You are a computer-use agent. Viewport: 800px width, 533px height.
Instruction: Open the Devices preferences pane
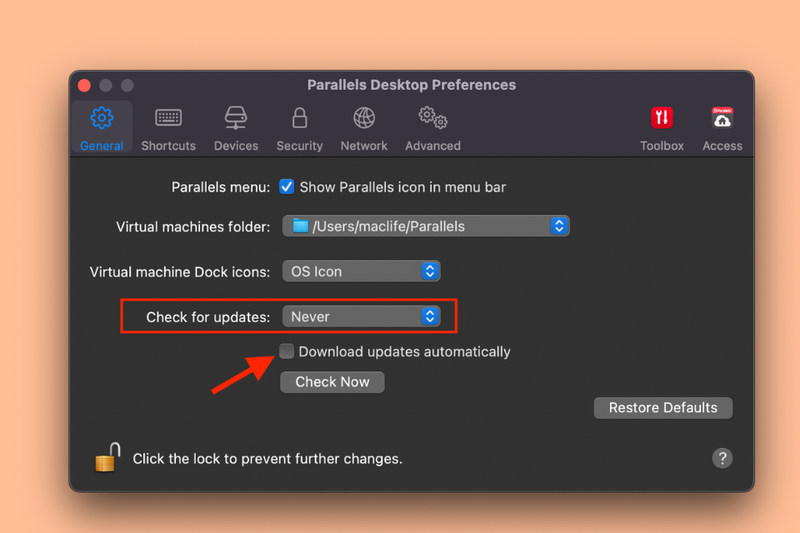point(236,128)
